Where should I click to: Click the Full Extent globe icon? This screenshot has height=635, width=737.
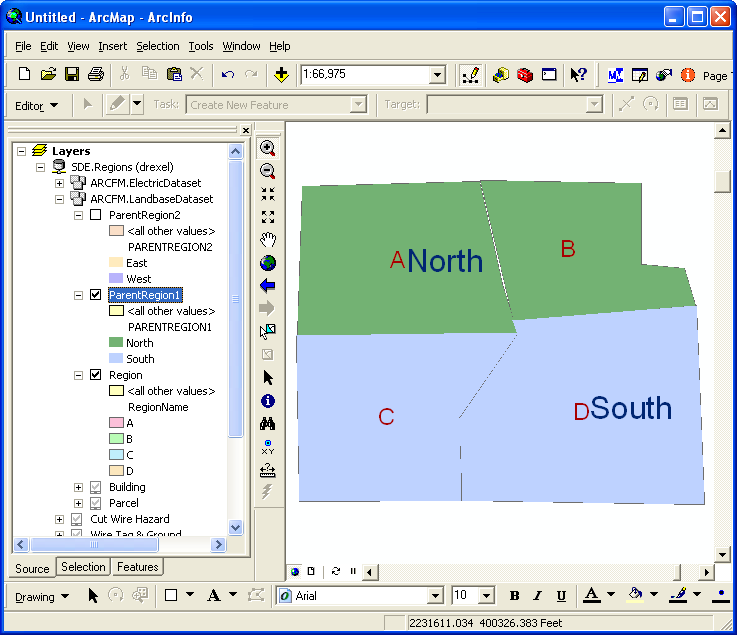pyautogui.click(x=267, y=263)
